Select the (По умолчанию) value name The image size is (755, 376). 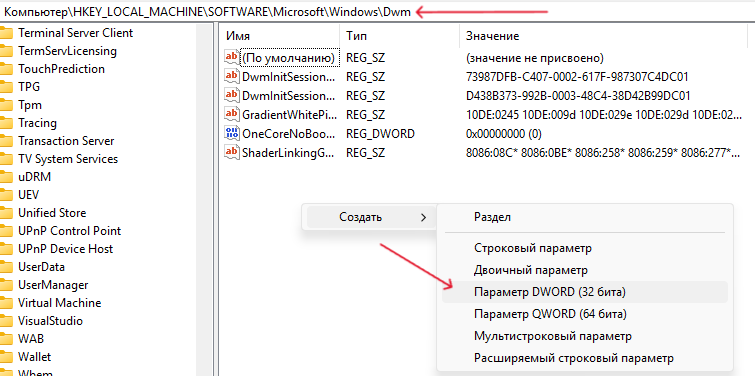coord(288,58)
